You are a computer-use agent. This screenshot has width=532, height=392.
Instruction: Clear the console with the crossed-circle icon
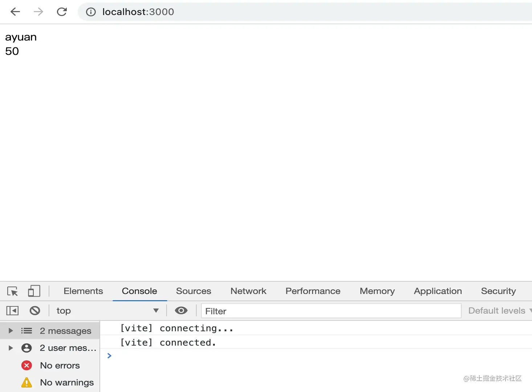coord(35,311)
